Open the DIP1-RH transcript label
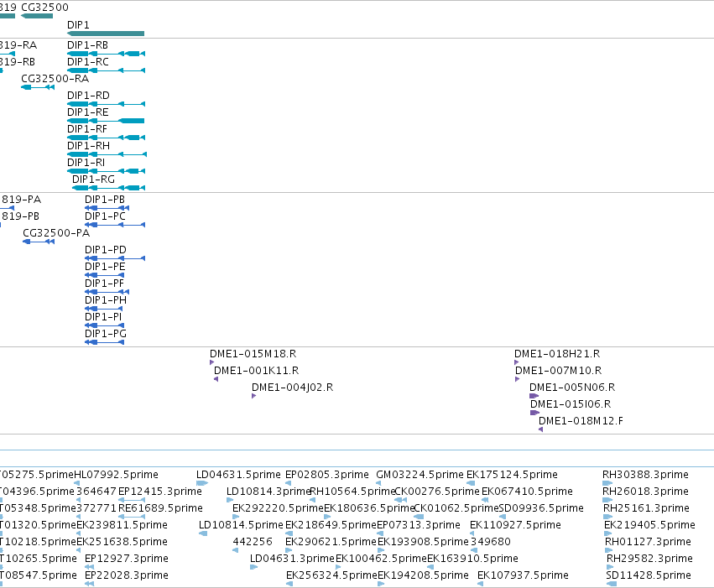The height and width of the screenshot is (588, 714). (x=88, y=146)
